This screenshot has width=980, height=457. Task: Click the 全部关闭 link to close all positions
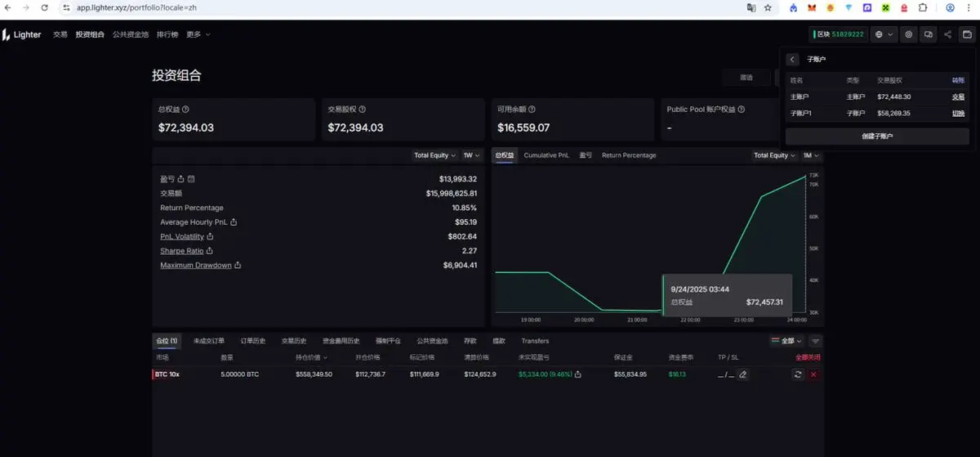click(x=808, y=357)
